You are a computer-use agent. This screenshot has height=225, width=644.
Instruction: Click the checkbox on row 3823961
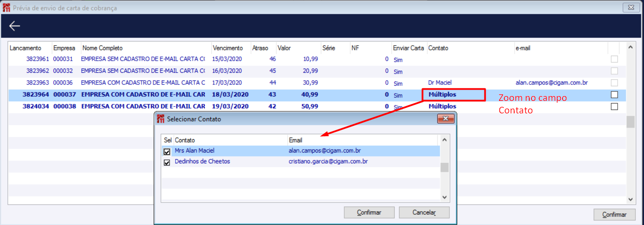pos(614,59)
